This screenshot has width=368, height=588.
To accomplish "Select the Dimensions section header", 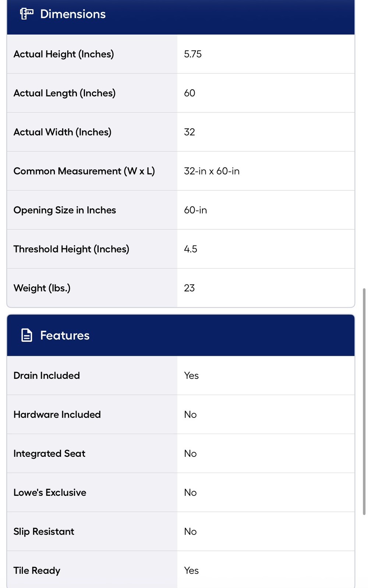I will [x=181, y=17].
